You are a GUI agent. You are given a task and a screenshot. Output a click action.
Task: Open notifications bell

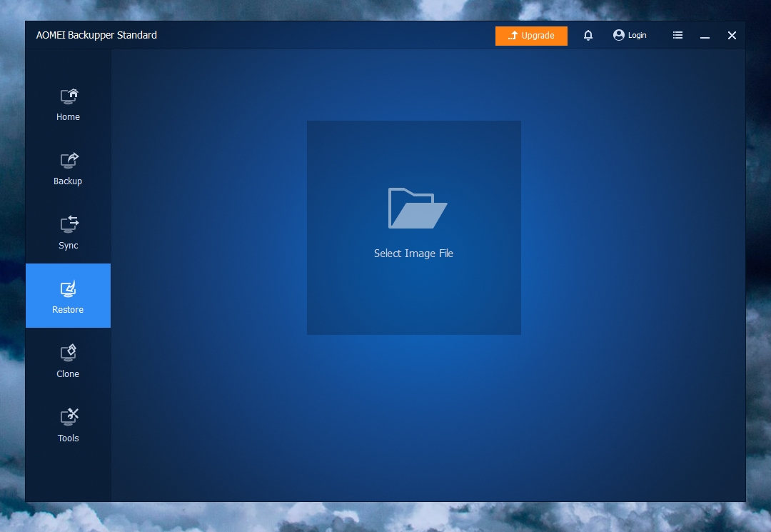click(x=588, y=36)
